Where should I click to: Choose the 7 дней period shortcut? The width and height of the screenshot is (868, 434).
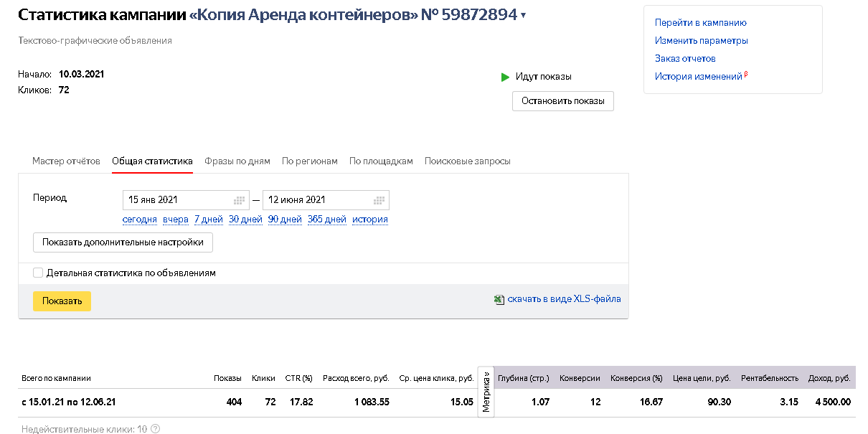point(209,220)
